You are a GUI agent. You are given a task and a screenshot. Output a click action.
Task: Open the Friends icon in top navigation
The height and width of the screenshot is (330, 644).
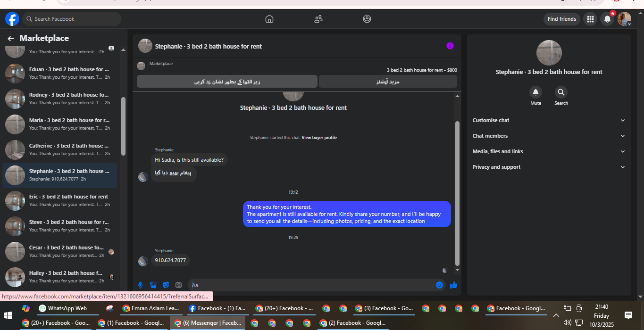[x=318, y=19]
